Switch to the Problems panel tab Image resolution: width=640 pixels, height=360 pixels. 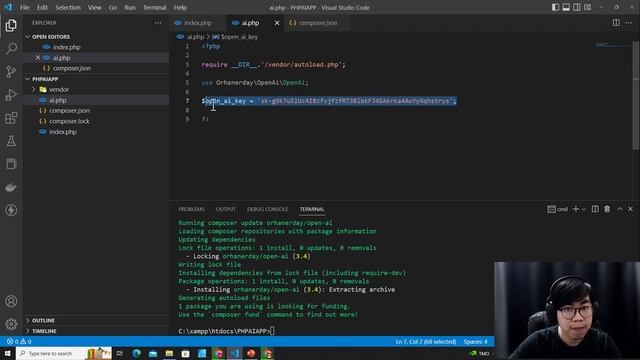pos(191,209)
